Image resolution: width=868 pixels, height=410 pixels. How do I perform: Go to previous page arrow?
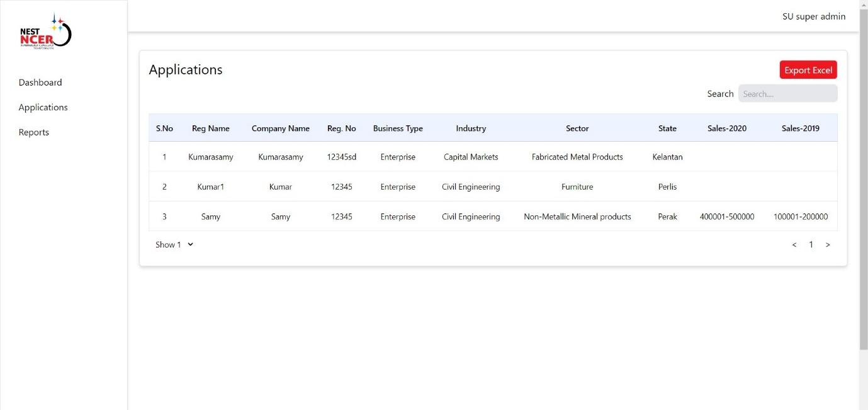click(x=794, y=245)
